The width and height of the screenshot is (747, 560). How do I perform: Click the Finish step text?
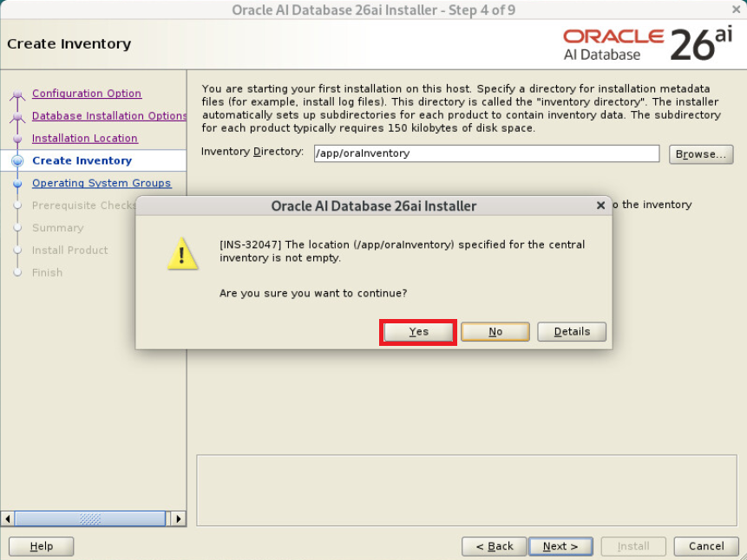47,272
